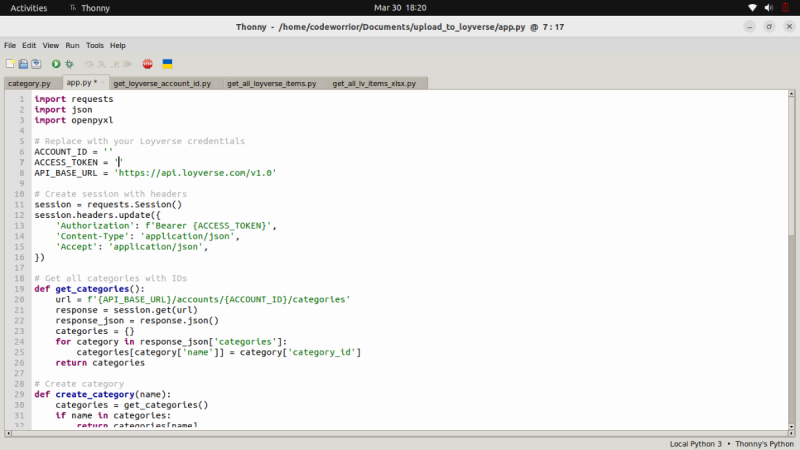The width and height of the screenshot is (800, 450).
Task: Place cursor in ACCESS_TOKEN empty string
Action: (118, 162)
